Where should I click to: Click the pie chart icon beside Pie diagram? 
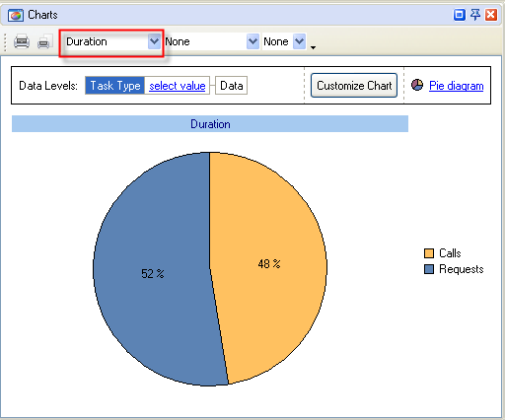417,85
